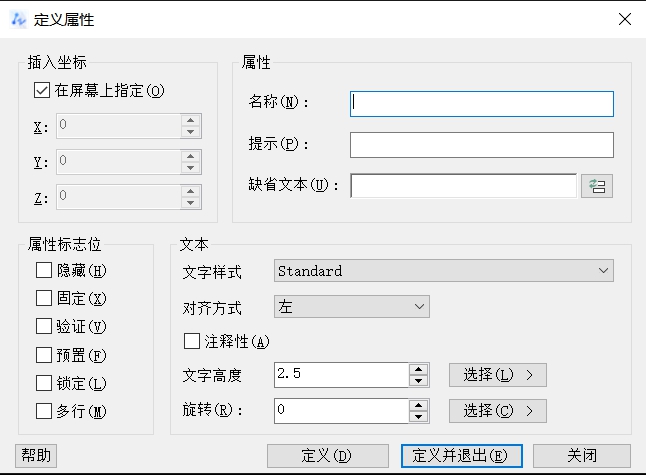Screen dimensions: 646x475
Task: Enable the 预置 checkbox
Action: (44, 355)
